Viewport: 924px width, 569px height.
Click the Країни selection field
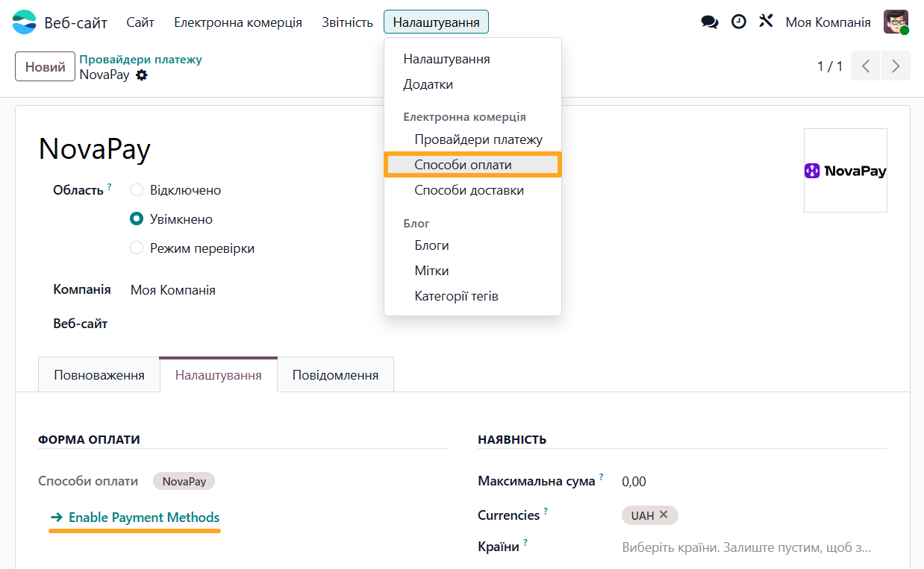(x=754, y=547)
